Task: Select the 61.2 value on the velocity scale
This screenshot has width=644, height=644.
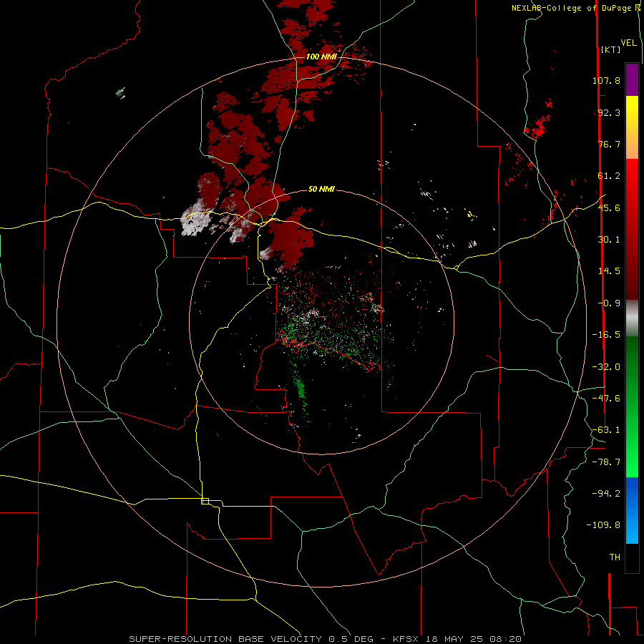Action: (x=609, y=176)
